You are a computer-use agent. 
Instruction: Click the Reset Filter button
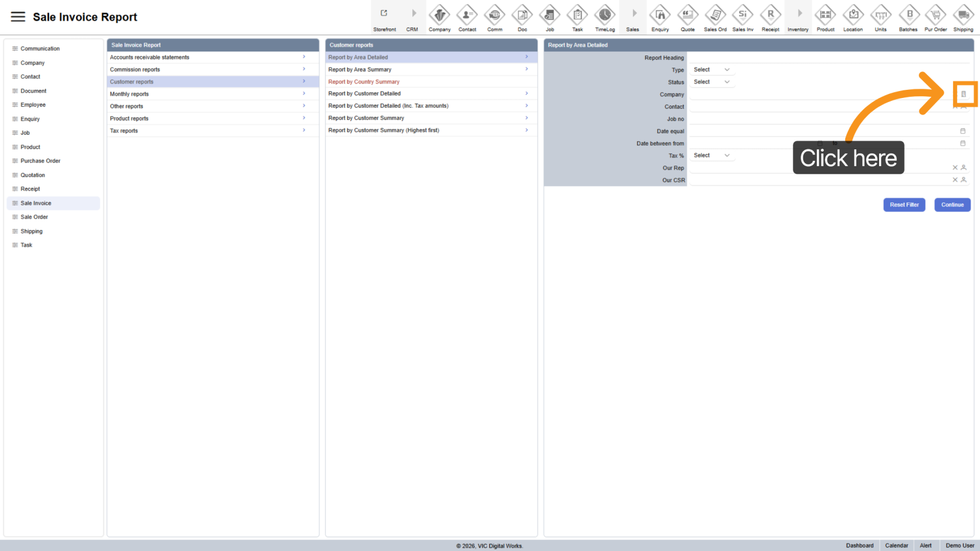point(904,205)
